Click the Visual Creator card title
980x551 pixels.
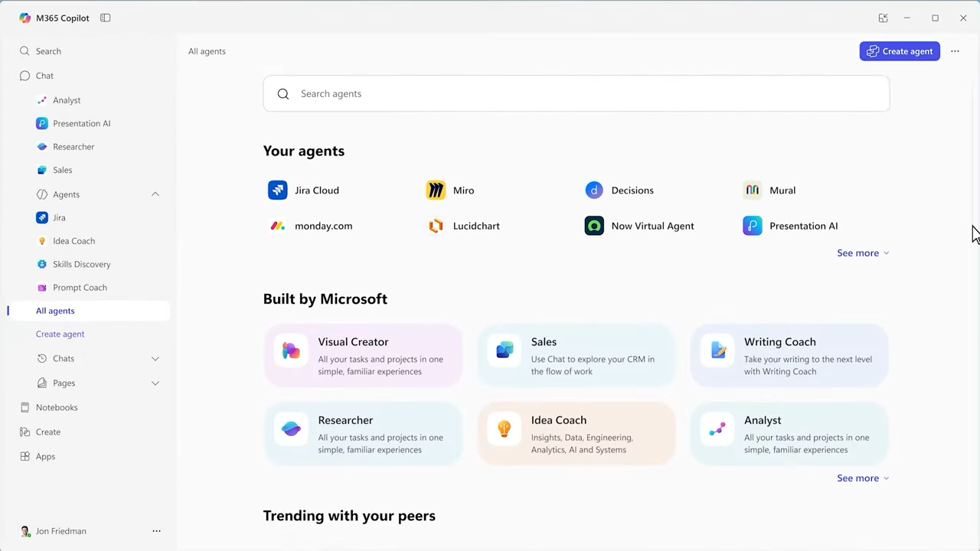[x=353, y=342]
